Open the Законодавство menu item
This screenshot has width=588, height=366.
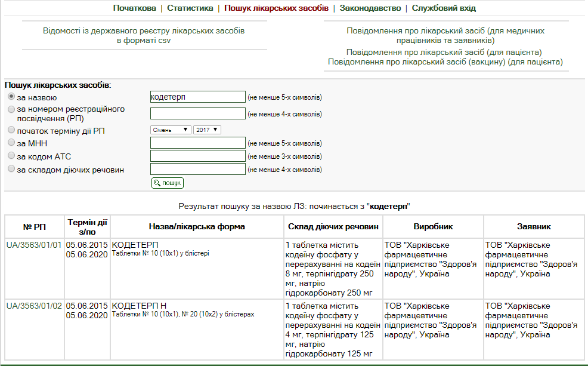pyautogui.click(x=369, y=8)
